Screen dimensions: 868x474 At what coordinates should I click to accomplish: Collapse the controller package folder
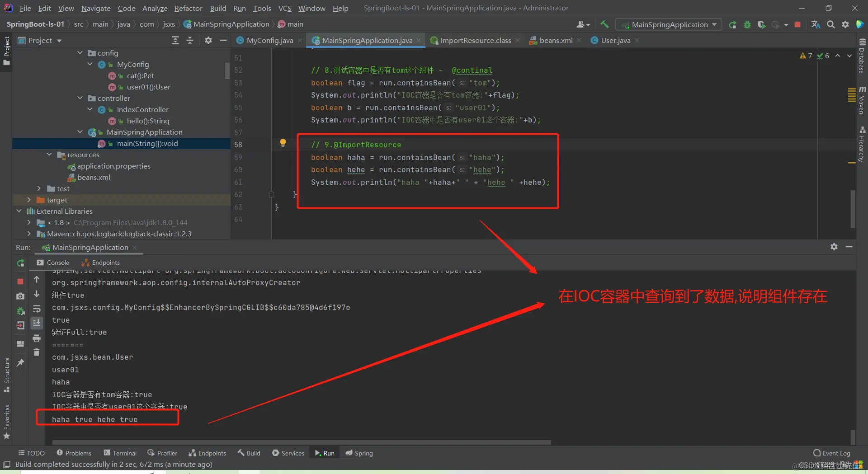80,98
